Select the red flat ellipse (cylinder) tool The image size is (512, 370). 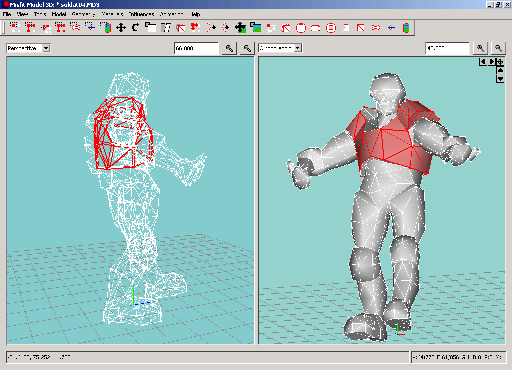point(316,28)
